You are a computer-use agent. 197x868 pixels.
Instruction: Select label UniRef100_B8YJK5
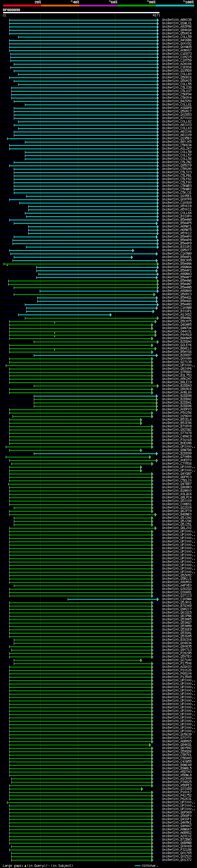[177, 142]
